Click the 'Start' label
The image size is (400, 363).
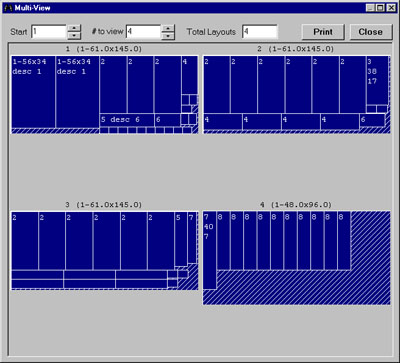(x=19, y=32)
